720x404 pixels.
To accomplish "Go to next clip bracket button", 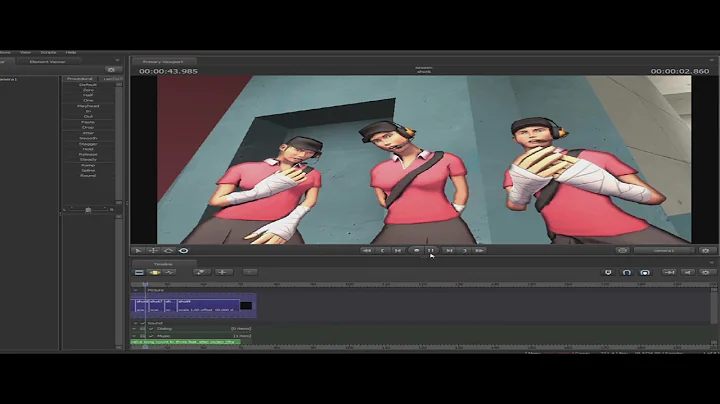I will pos(465,251).
